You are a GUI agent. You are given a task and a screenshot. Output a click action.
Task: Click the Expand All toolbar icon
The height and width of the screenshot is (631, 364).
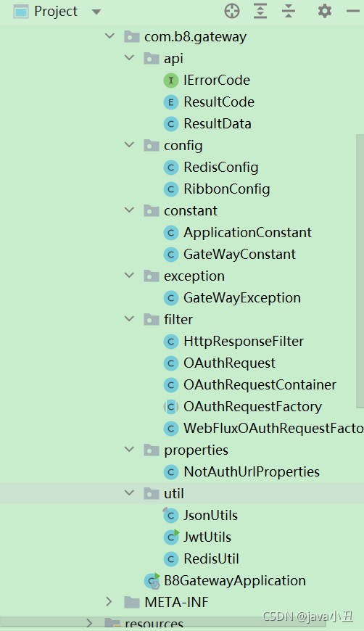pyautogui.click(x=260, y=12)
